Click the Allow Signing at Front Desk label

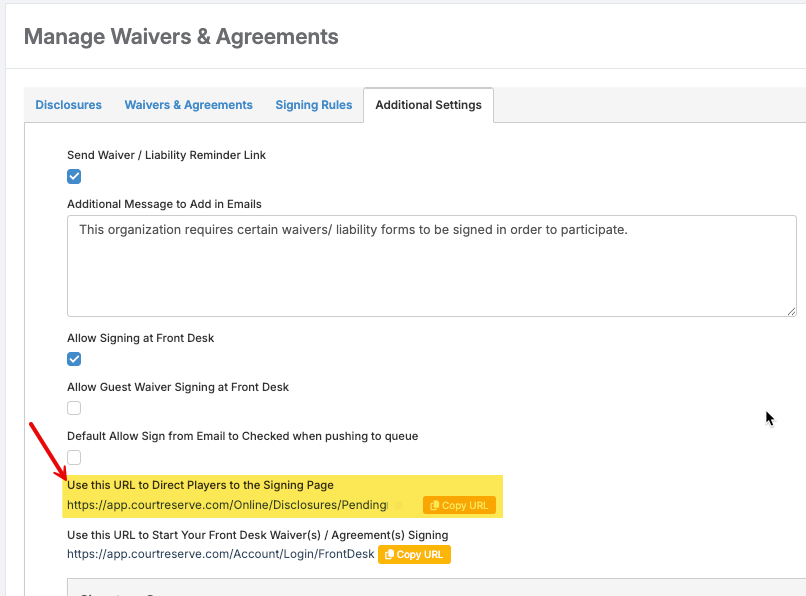140,338
